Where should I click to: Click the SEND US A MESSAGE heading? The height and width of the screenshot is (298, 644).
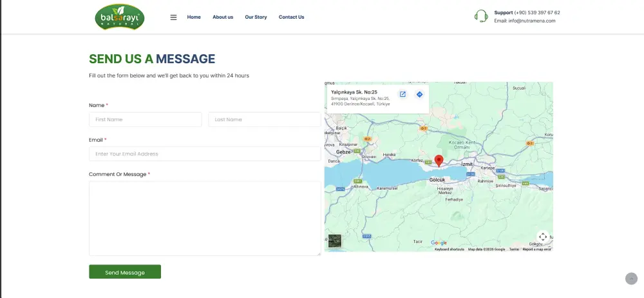click(152, 59)
